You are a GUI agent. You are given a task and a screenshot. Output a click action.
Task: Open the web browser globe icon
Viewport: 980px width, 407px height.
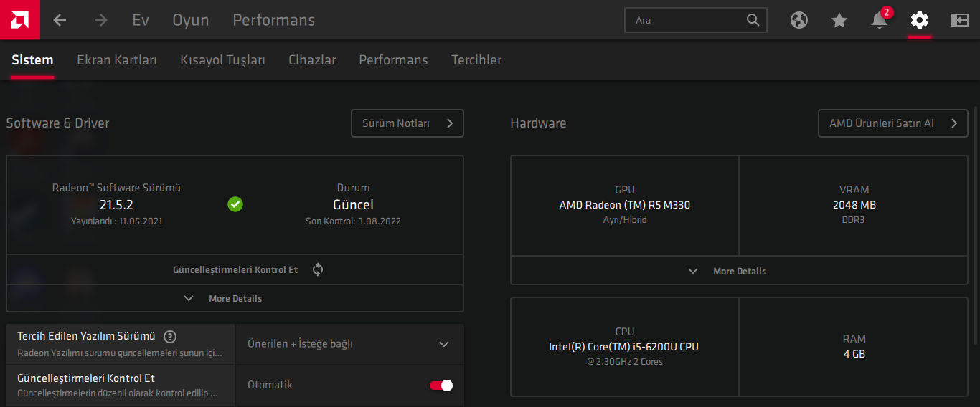[799, 20]
